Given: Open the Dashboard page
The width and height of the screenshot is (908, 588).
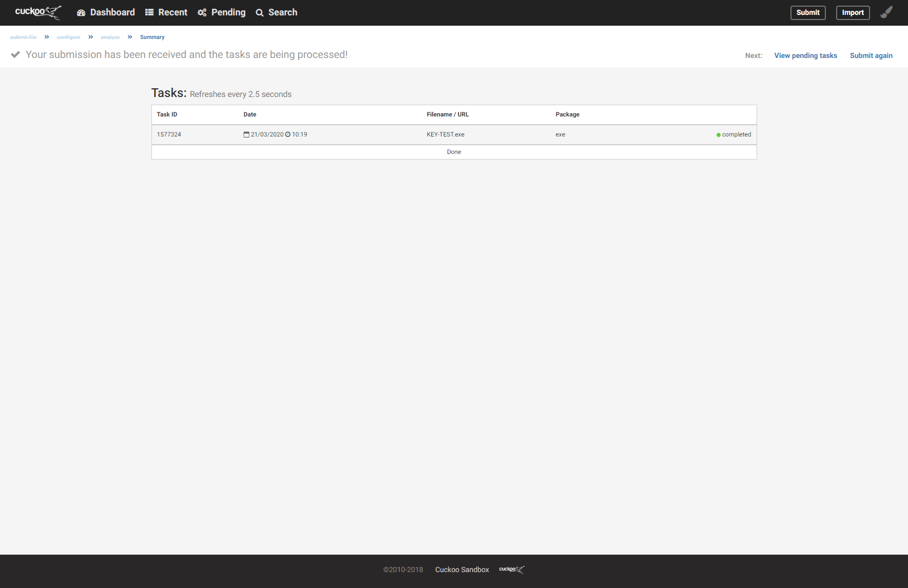Looking at the screenshot, I should click(106, 12).
